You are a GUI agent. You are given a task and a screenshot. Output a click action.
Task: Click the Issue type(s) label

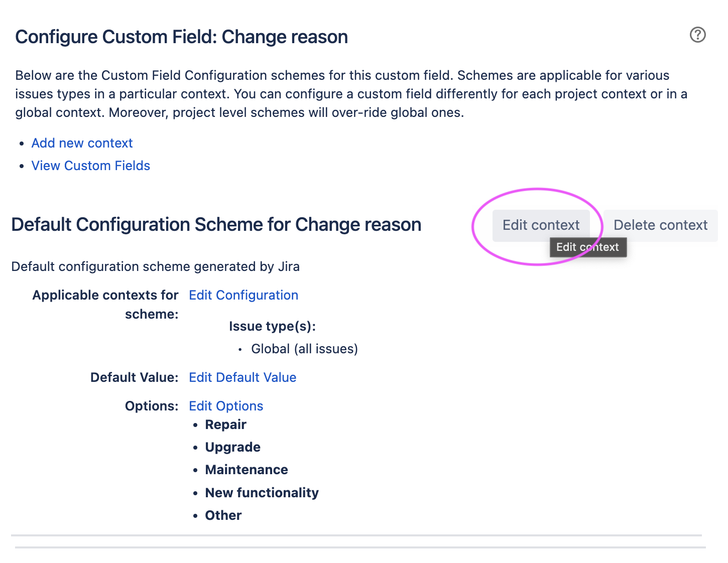(x=272, y=326)
